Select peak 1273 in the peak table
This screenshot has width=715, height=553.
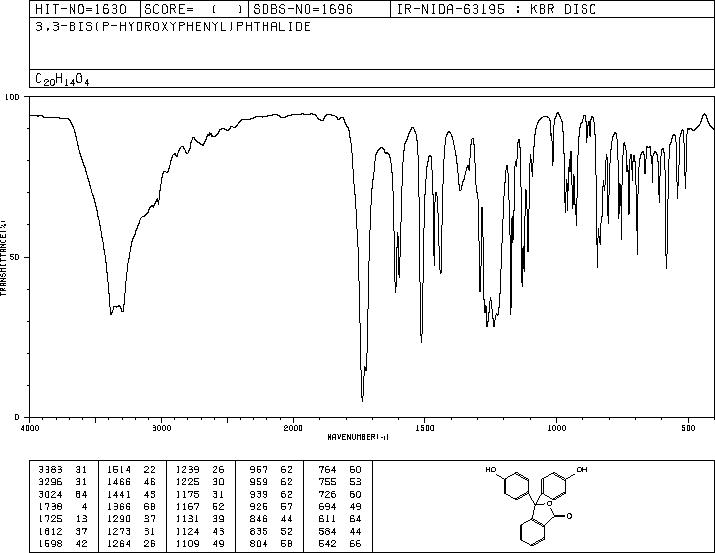[x=119, y=531]
